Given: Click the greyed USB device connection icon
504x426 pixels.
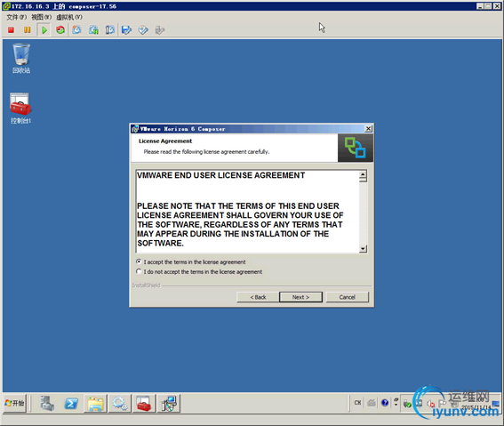Looking at the screenshot, I should (x=160, y=30).
